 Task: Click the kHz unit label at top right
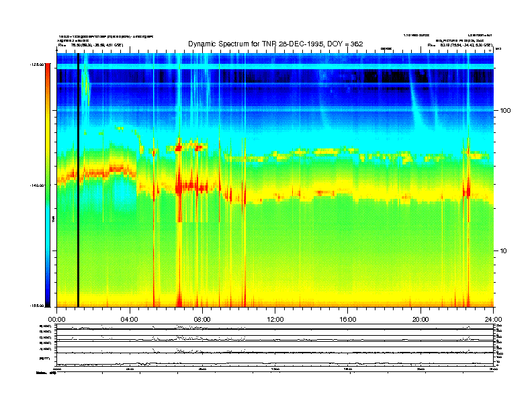click(x=498, y=49)
